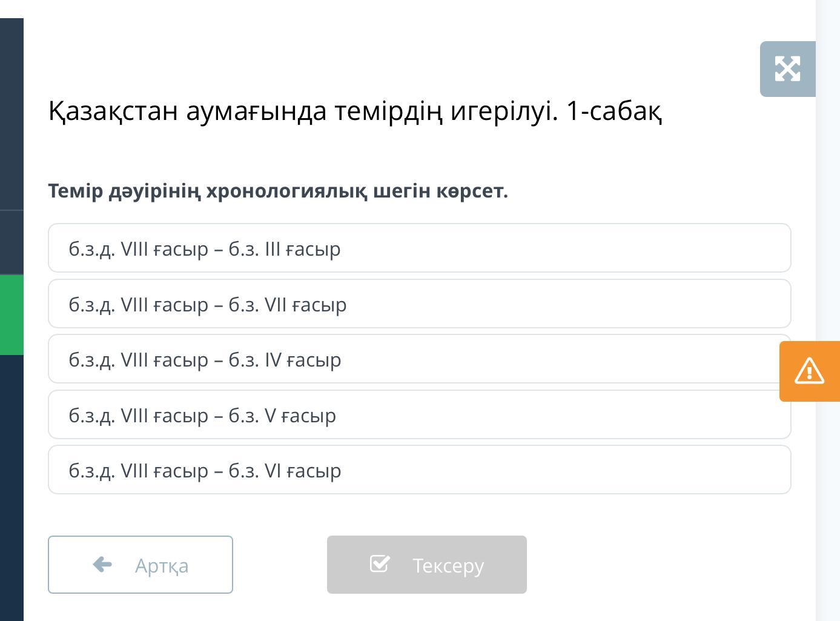Viewport: 840px width, 621px height.
Task: Click the orange warning triangle icon
Action: click(809, 371)
